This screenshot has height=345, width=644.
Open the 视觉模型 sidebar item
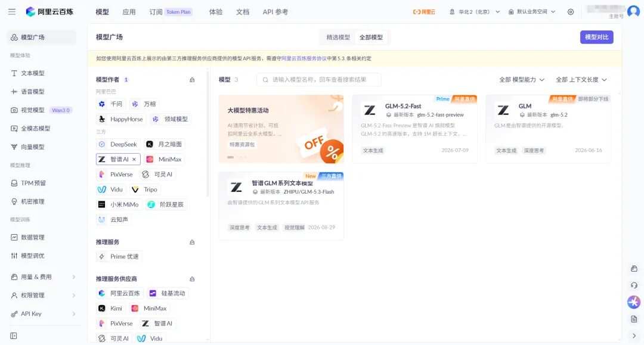tap(33, 110)
